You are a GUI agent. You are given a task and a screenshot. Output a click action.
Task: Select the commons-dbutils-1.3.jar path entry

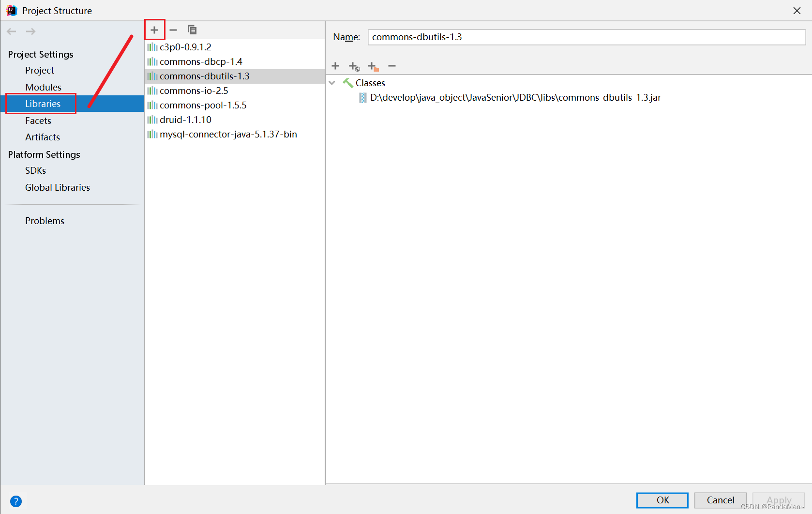coord(515,98)
